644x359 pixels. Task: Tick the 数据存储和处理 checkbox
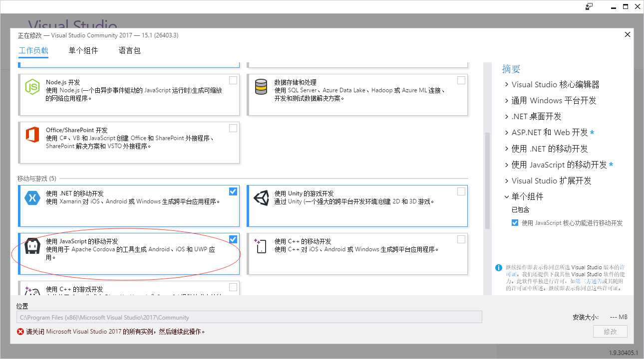coord(461,80)
